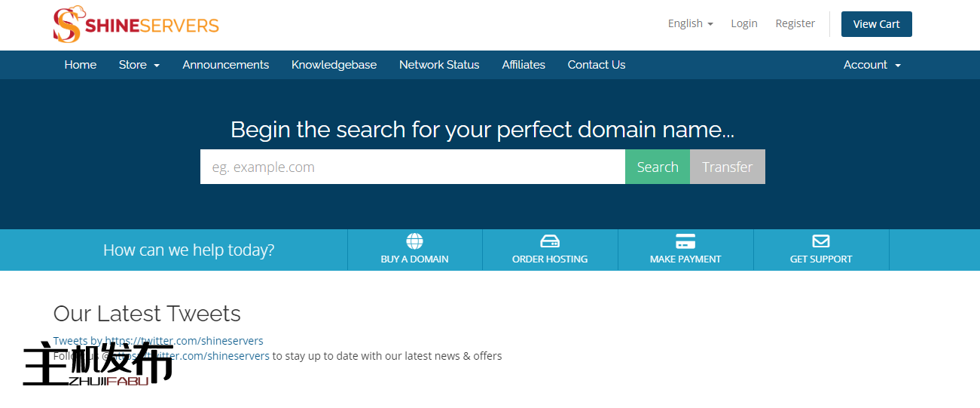Visit the Contact Us page
The height and width of the screenshot is (408, 980).
(x=596, y=65)
